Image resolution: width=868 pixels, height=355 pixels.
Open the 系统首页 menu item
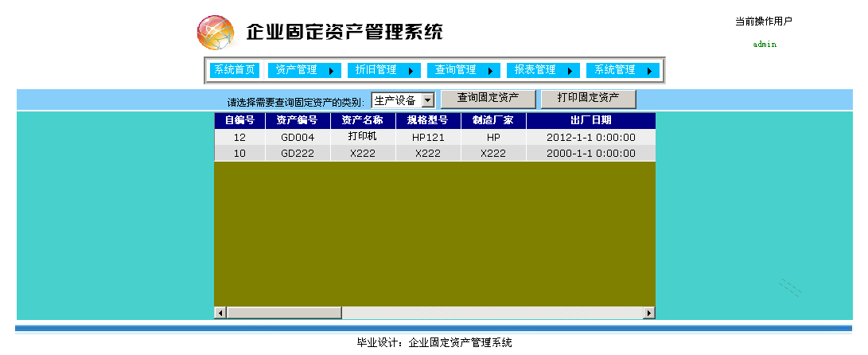click(x=235, y=70)
